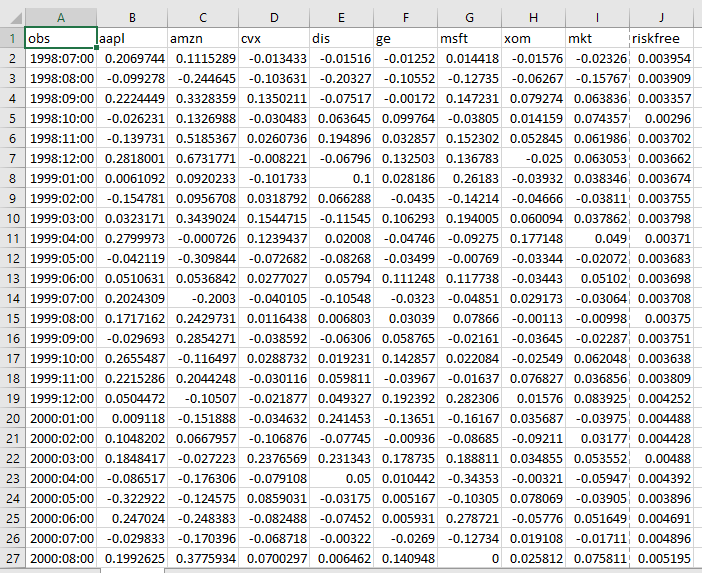Viewport: 702px width, 573px height.
Task: Select the cell containing 0.063645
Action: 341,119
